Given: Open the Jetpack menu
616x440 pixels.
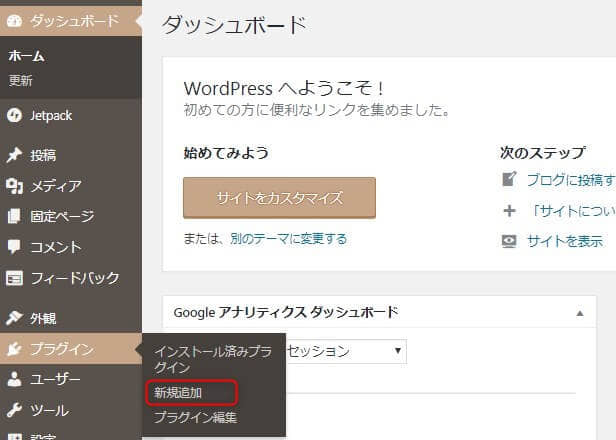Looking at the screenshot, I should tap(71, 115).
